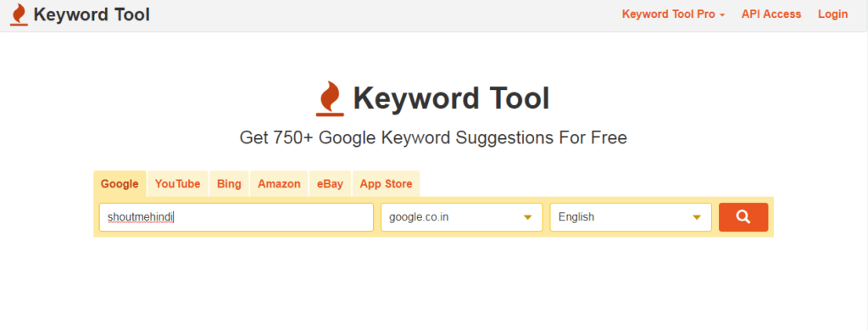The image size is (868, 330).
Task: Switch to the Bing tab
Action: tap(229, 184)
